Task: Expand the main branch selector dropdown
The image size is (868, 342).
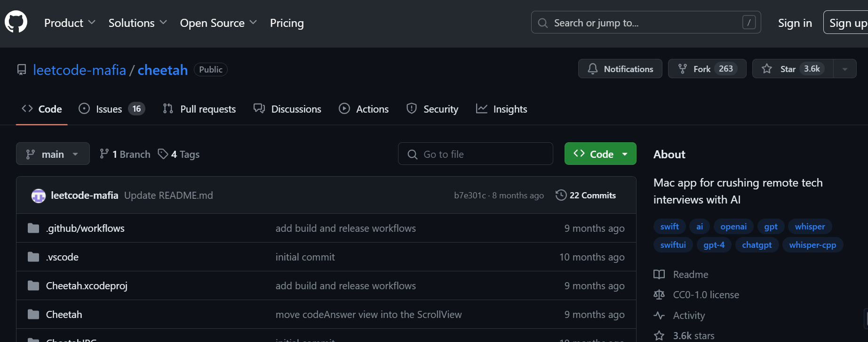Action: tap(53, 154)
